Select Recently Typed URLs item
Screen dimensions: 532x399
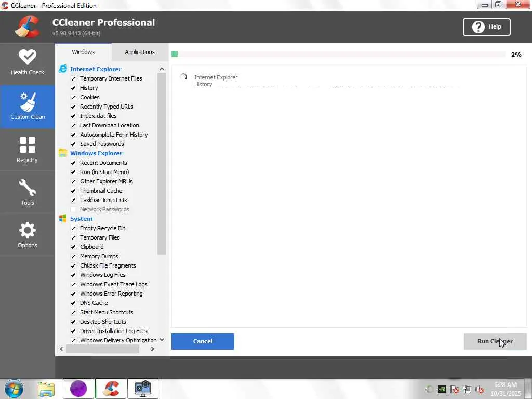click(x=107, y=107)
